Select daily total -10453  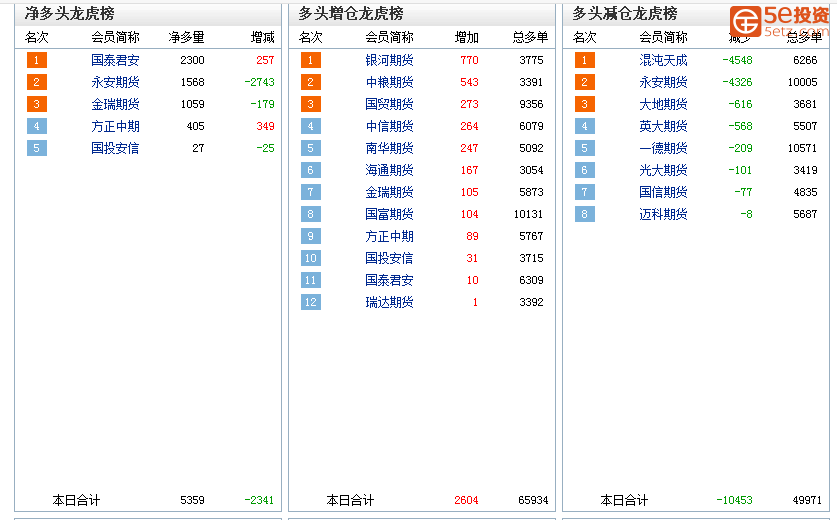coord(735,500)
